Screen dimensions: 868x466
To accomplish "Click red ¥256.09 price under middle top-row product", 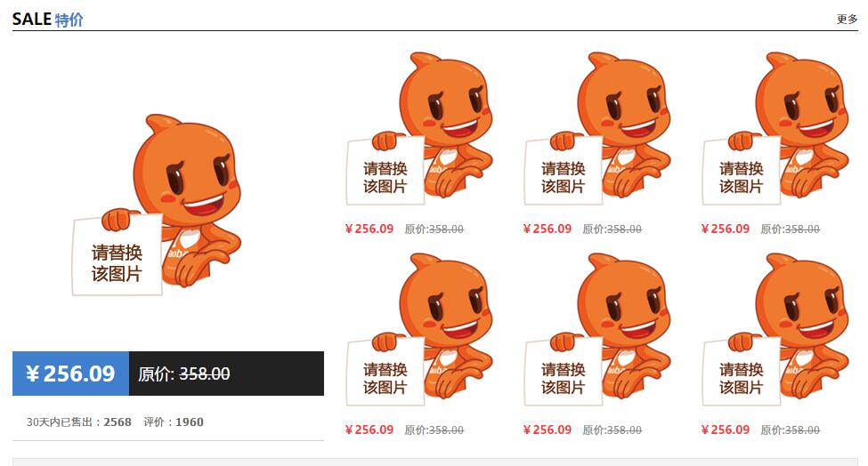I will (548, 229).
